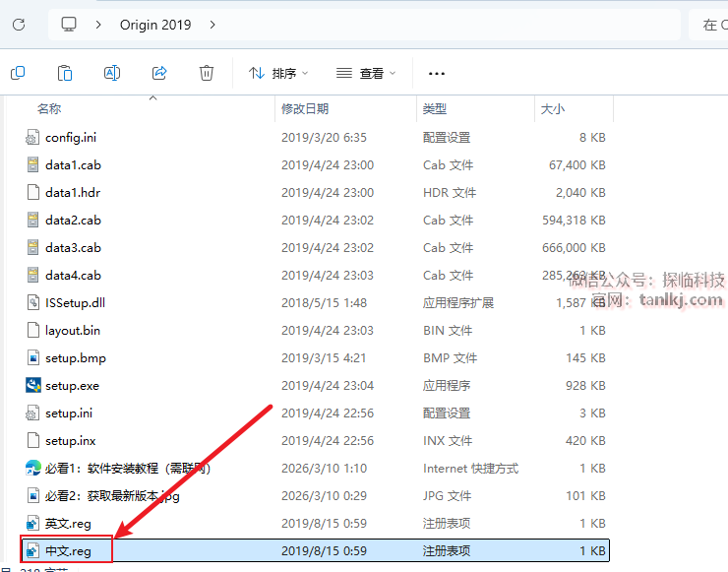
Task: Open the 查看 view dropdown
Action: point(366,73)
